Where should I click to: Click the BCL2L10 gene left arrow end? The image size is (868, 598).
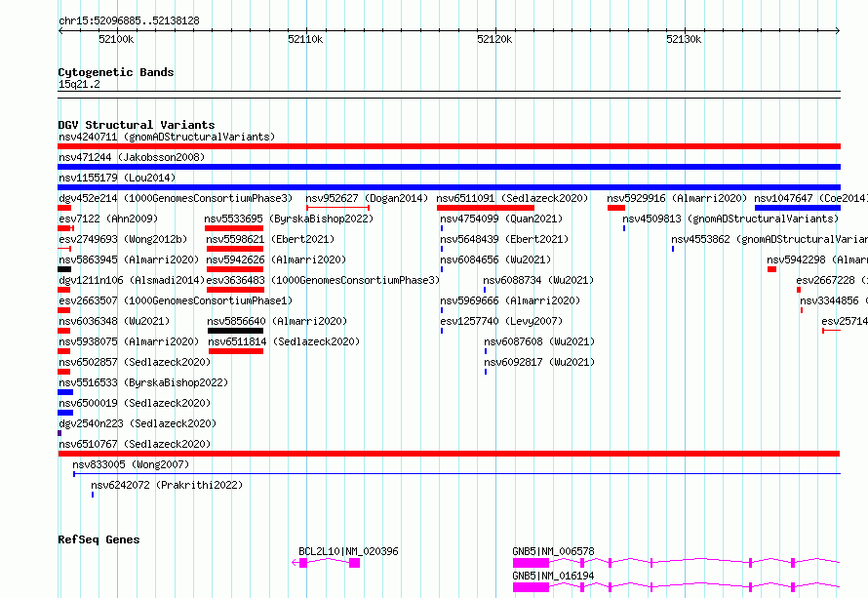click(296, 563)
